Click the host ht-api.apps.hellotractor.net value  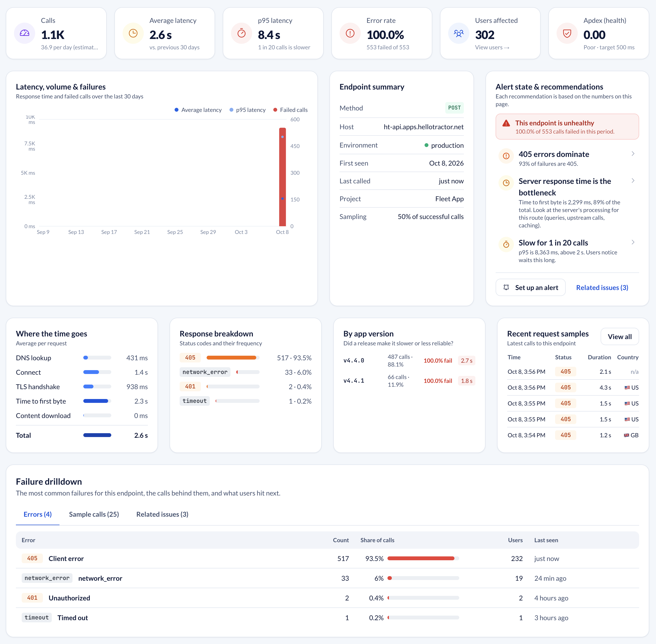click(x=423, y=127)
